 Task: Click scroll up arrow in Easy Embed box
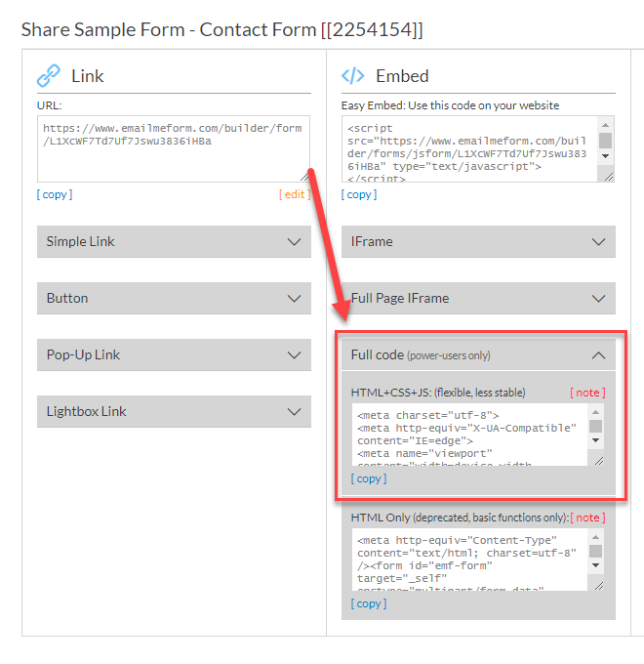click(606, 125)
